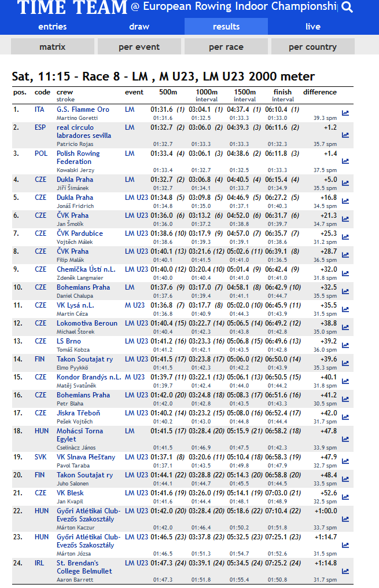Open LM U23 event link for LS Brno
This screenshot has width=379, height=588.
point(137,341)
